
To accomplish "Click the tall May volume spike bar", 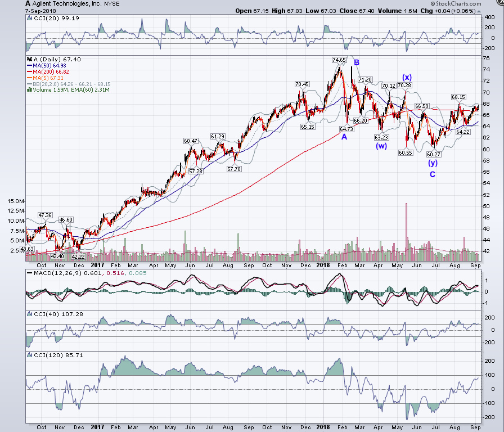I will [x=406, y=231].
